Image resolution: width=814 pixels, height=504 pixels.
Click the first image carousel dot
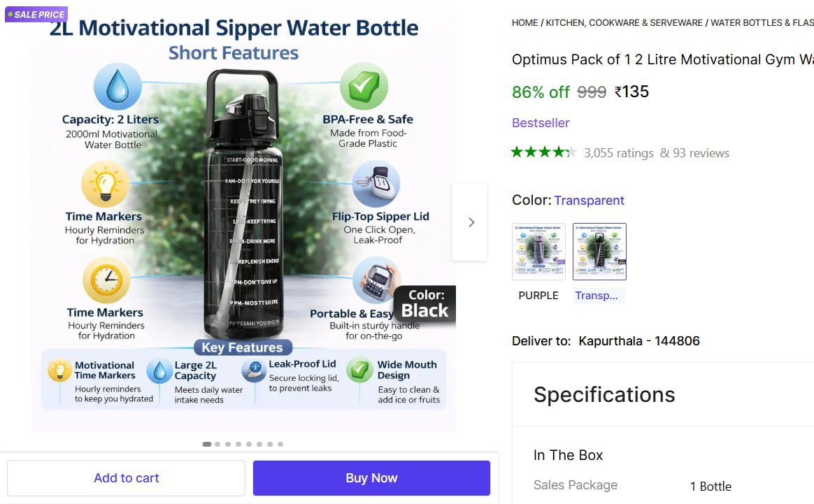[207, 444]
